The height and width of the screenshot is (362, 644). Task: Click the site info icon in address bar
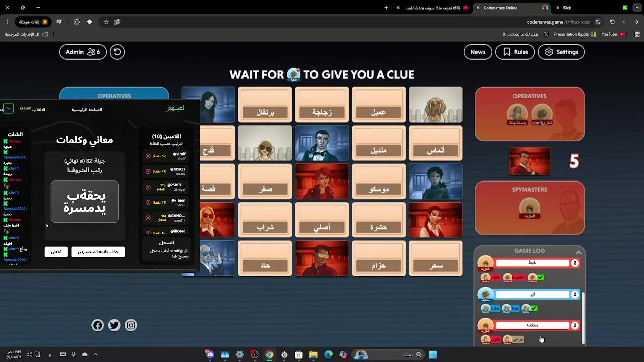coord(598,22)
